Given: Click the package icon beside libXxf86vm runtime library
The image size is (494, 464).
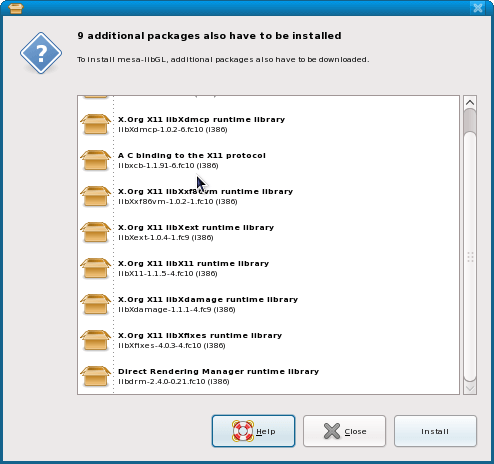Looking at the screenshot, I should tap(95, 196).
